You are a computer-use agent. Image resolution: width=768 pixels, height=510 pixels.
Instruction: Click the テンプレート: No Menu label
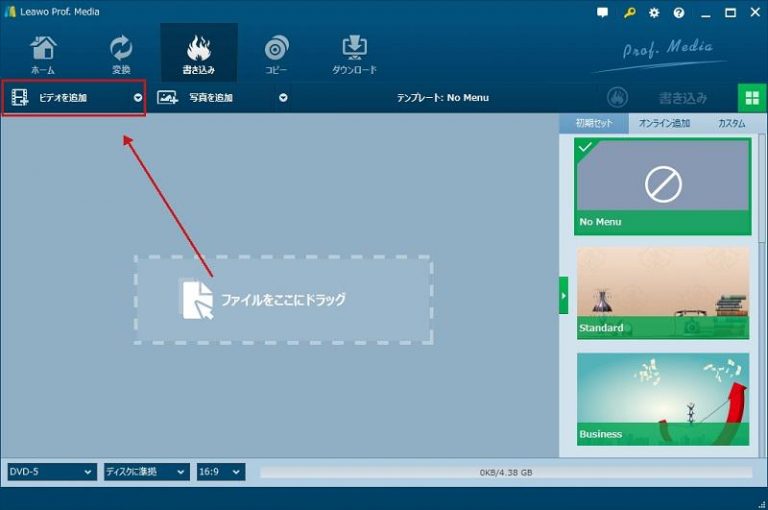click(443, 97)
